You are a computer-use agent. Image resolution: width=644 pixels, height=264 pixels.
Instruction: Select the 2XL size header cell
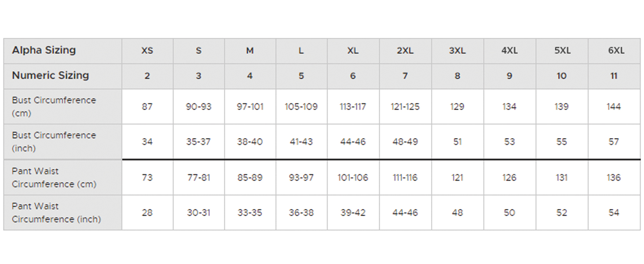tap(405, 51)
